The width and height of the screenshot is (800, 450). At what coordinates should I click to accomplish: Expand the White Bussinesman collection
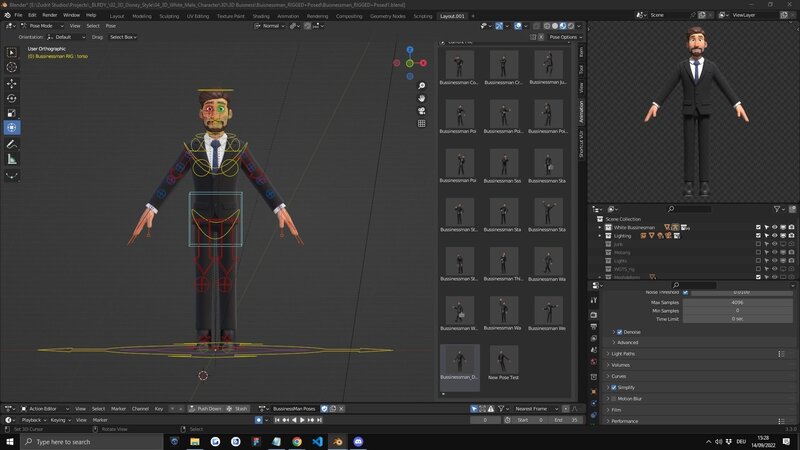point(600,227)
